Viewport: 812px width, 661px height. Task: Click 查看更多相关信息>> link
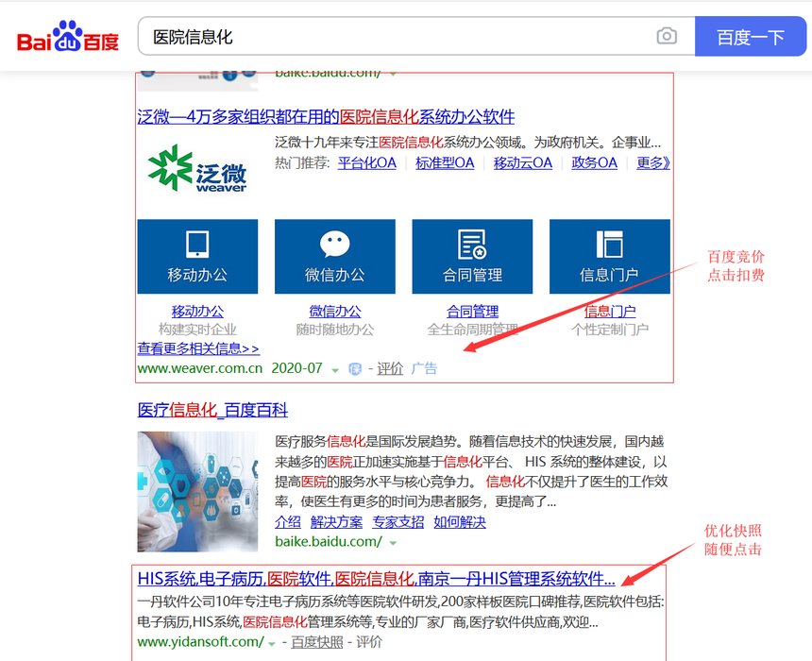198,348
